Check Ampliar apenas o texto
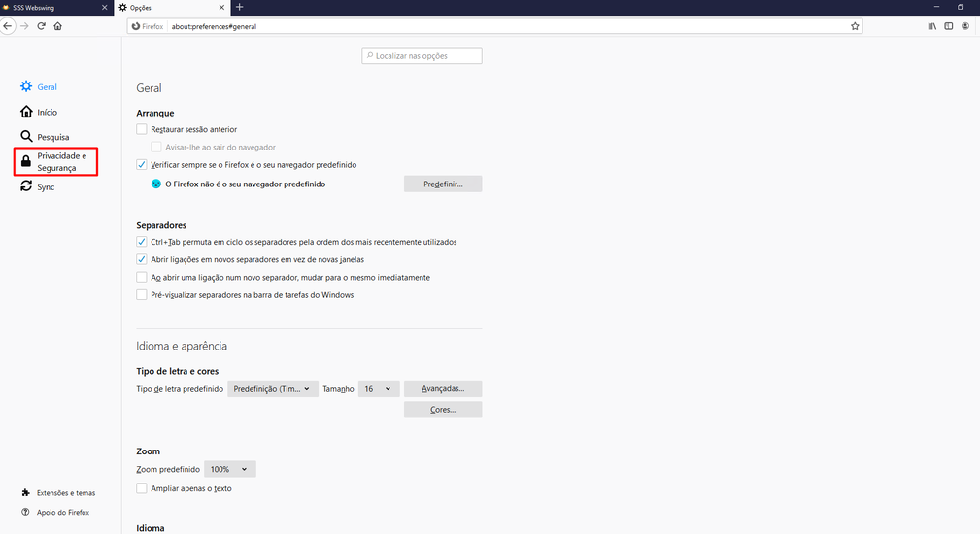 pyautogui.click(x=142, y=488)
